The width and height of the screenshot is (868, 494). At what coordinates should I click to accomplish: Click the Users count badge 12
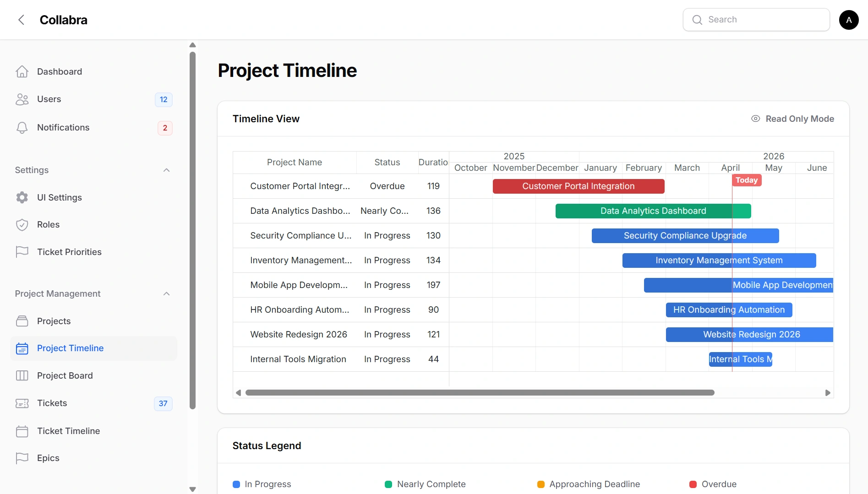click(164, 99)
